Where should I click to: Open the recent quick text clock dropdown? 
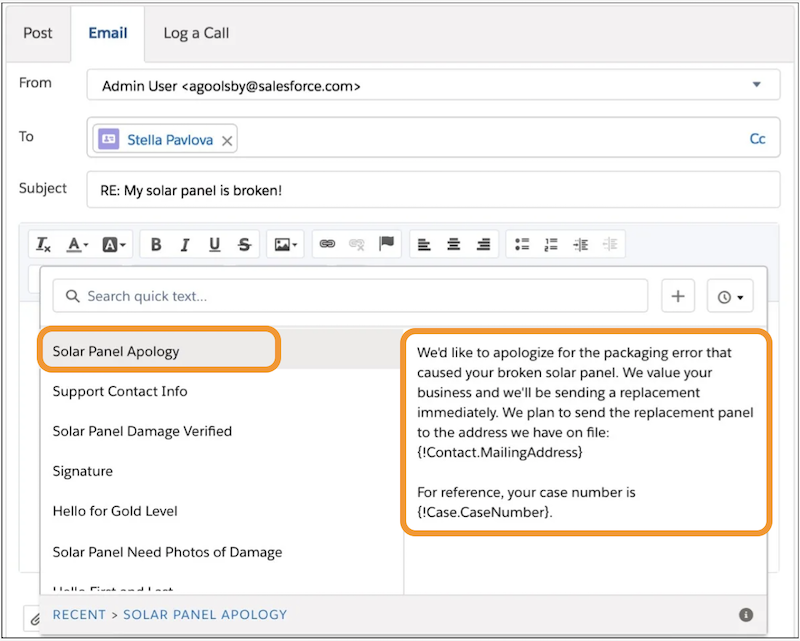click(x=730, y=297)
